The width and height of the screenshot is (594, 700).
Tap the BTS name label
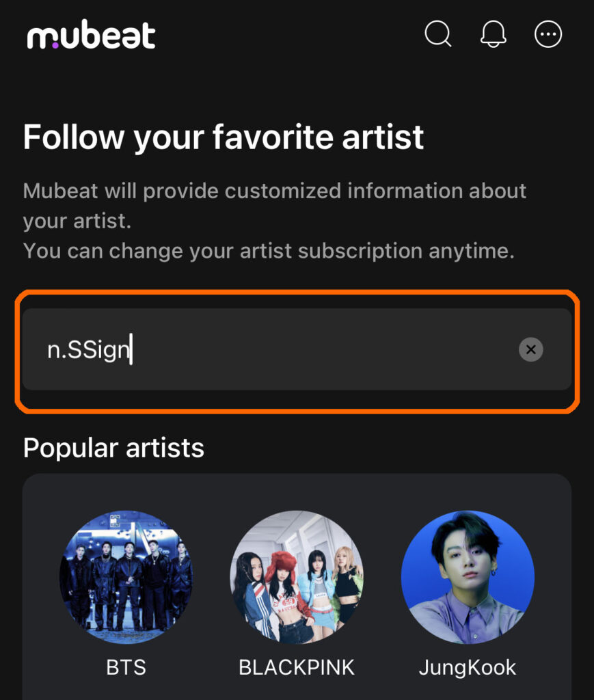pyautogui.click(x=126, y=667)
